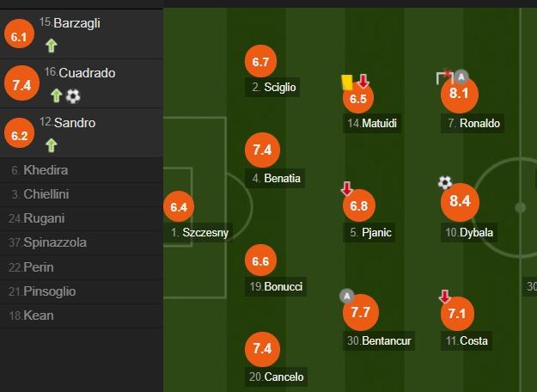This screenshot has height=392, width=537.
Task: Select Dybala's 8.4 rating circle
Action: point(460,201)
